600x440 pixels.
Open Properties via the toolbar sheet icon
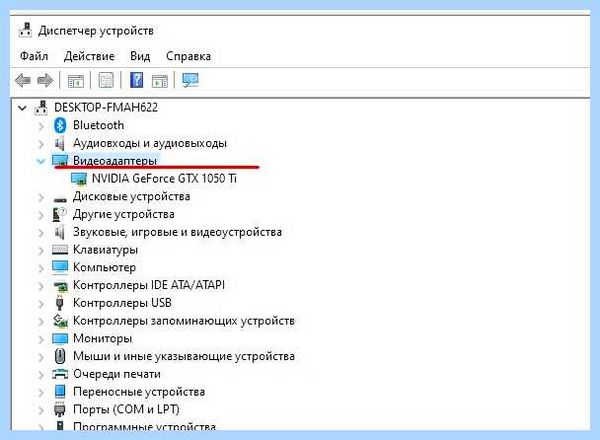[x=106, y=81]
